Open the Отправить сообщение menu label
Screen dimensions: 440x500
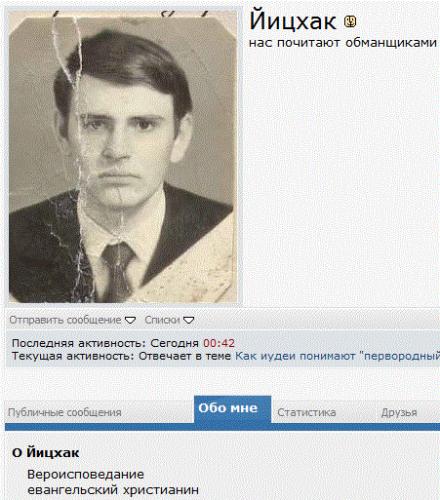(65, 320)
